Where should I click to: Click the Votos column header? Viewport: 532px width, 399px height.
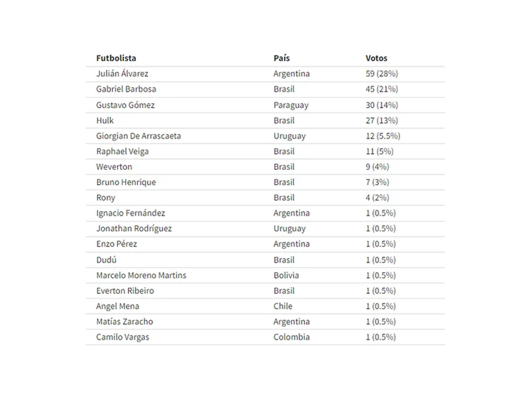(x=376, y=58)
